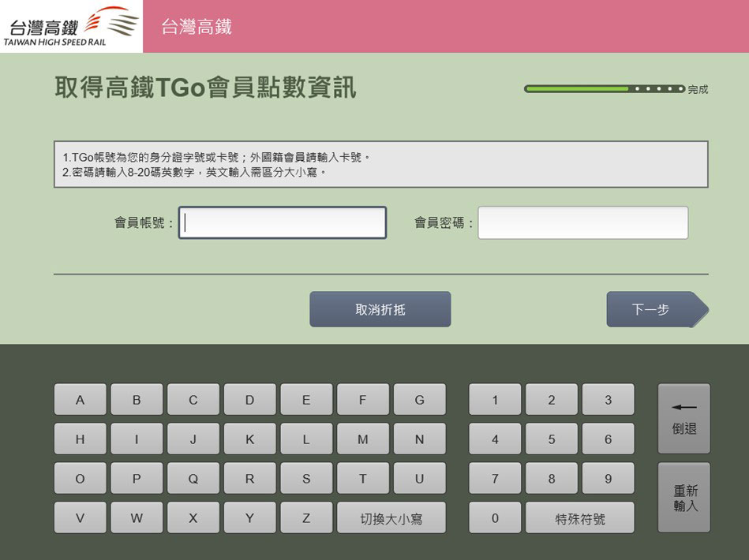The width and height of the screenshot is (749, 560).
Task: Go to next step with 下一步
Action: tap(657, 309)
